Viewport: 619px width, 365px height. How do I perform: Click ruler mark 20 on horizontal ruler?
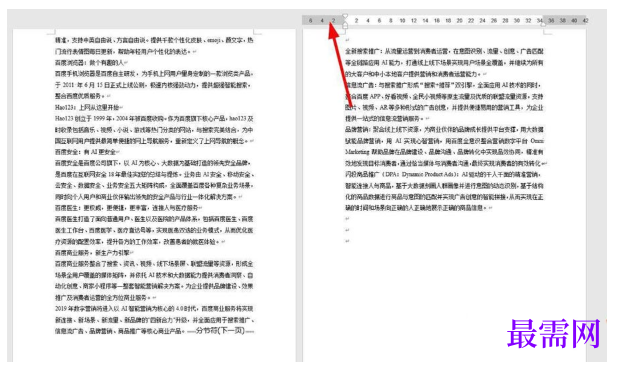460,21
